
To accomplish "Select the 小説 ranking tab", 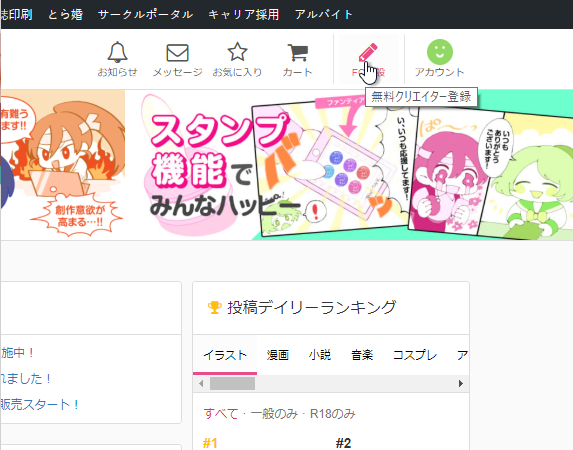I will point(320,355).
